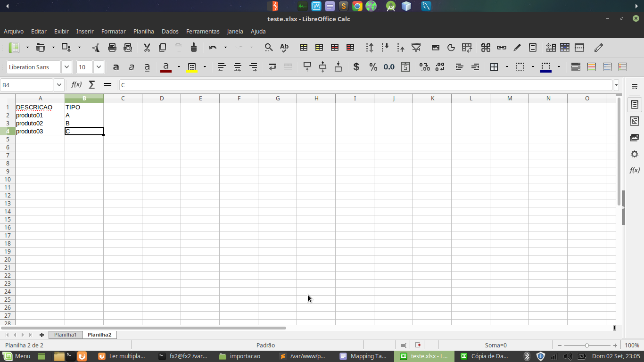Screen dimensions: 644x362
Task: Click the zoom slider handle
Action: coord(587,345)
